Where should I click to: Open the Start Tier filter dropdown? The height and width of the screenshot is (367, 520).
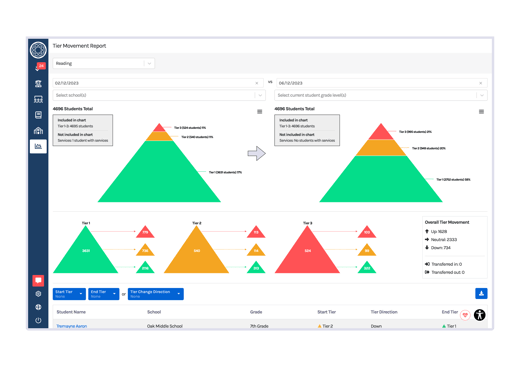click(x=69, y=294)
